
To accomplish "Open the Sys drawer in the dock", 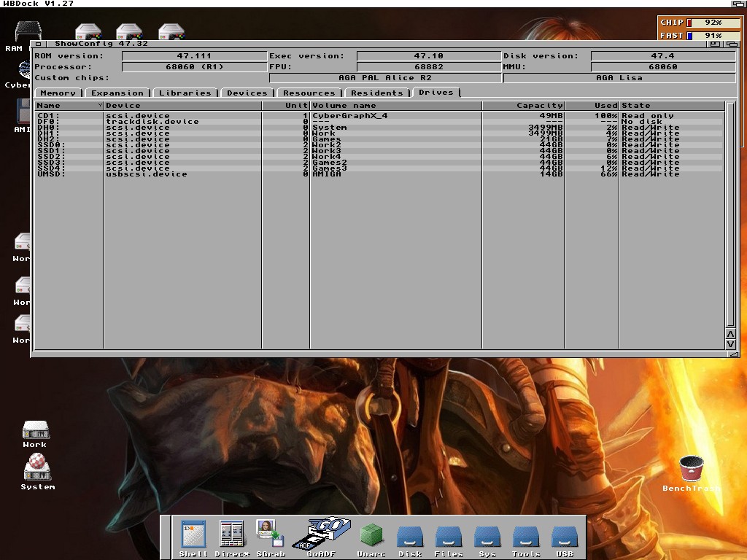I will coord(487,540).
